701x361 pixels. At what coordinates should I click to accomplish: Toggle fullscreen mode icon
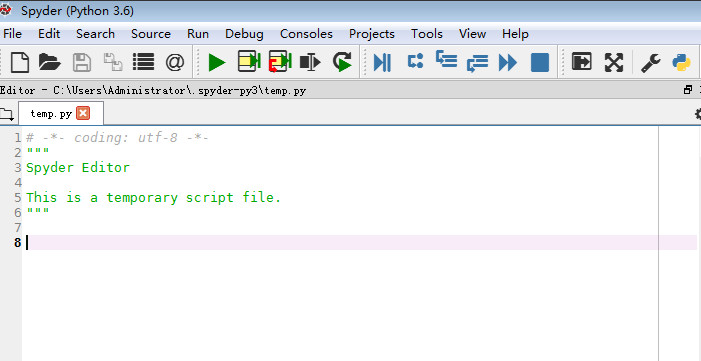tap(614, 62)
